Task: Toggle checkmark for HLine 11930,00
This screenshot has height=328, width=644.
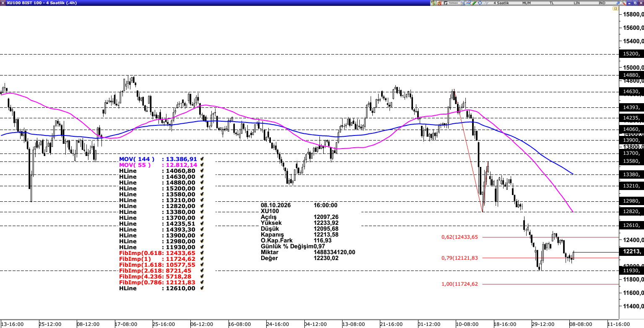Action: pos(202,247)
